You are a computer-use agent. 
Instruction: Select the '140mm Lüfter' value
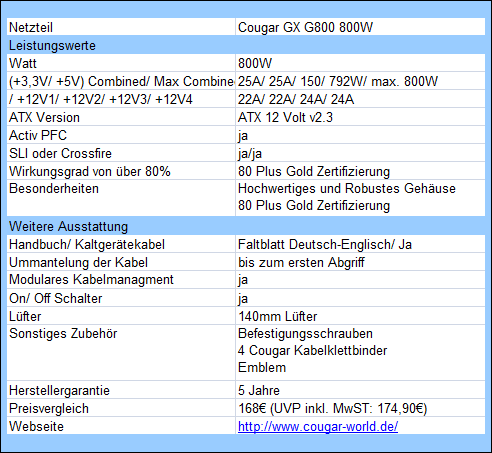pyautogui.click(x=277, y=316)
